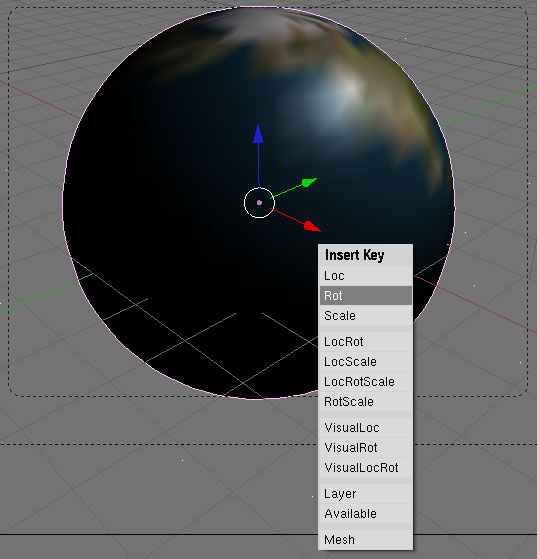Image resolution: width=537 pixels, height=559 pixels.
Task: Choose LocRot from Insert Key menu
Action: coord(366,342)
